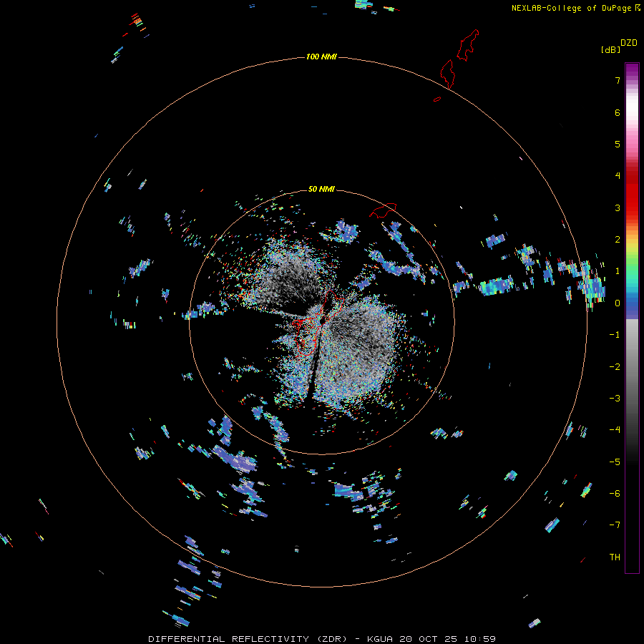Image resolution: width=644 pixels, height=644 pixels.
Task: Click the -3 value on color scale
Action: (615, 399)
